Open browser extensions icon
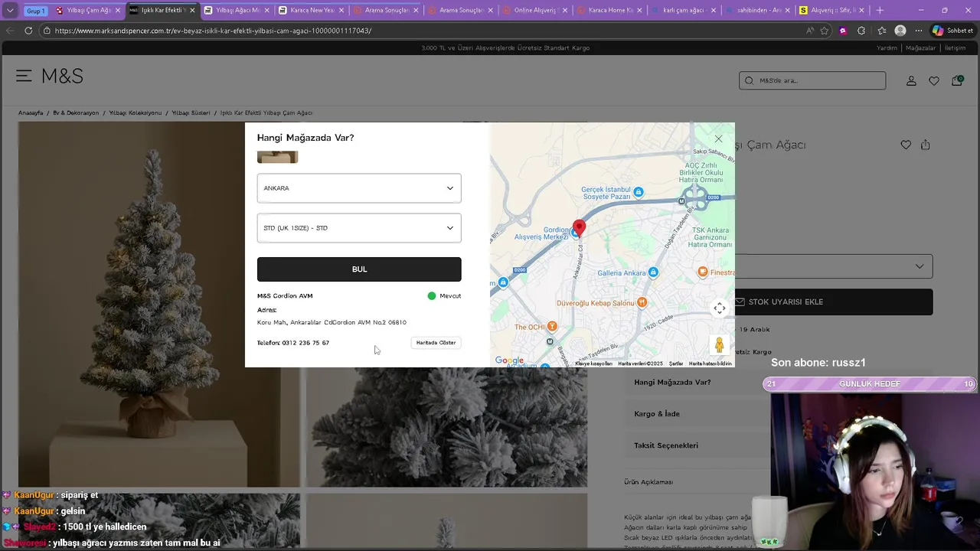 (x=861, y=31)
